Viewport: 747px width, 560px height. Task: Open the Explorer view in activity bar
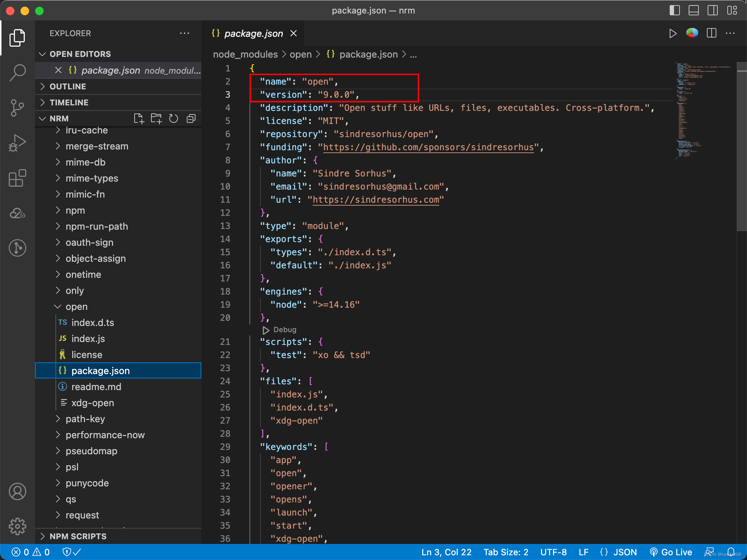click(x=17, y=38)
